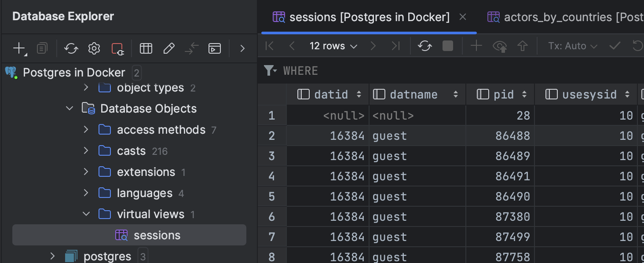
Task: Sort by the pid column arrows
Action: [524, 95]
